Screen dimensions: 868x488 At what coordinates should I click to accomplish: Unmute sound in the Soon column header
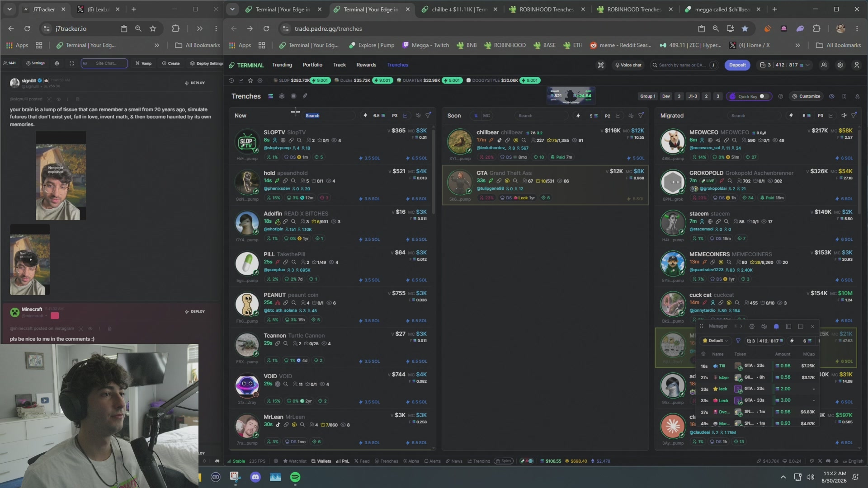coord(631,116)
